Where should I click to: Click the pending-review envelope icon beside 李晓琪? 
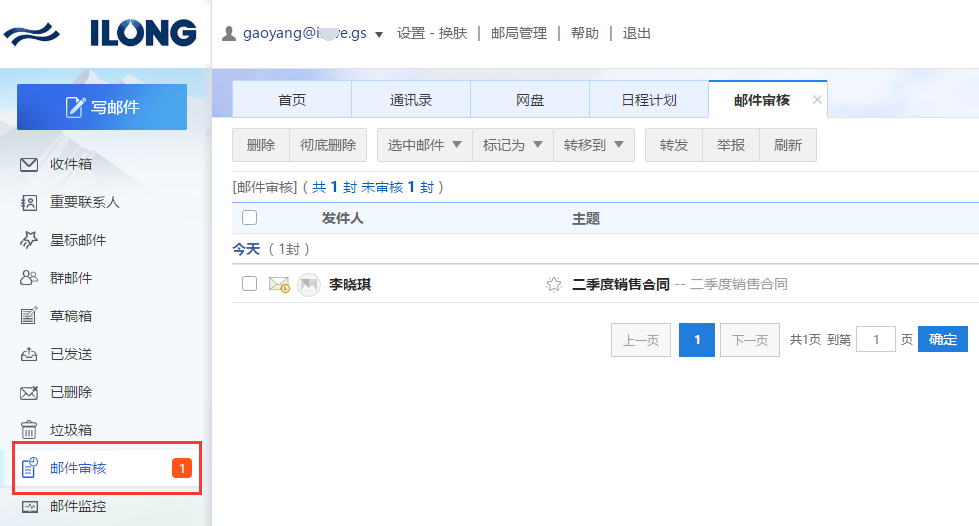tap(278, 285)
